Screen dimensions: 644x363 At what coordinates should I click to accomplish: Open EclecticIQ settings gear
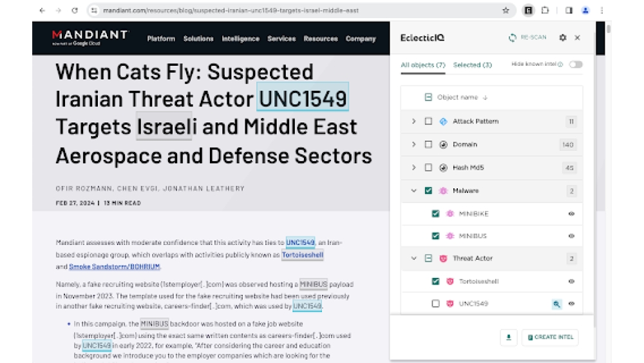pos(563,37)
